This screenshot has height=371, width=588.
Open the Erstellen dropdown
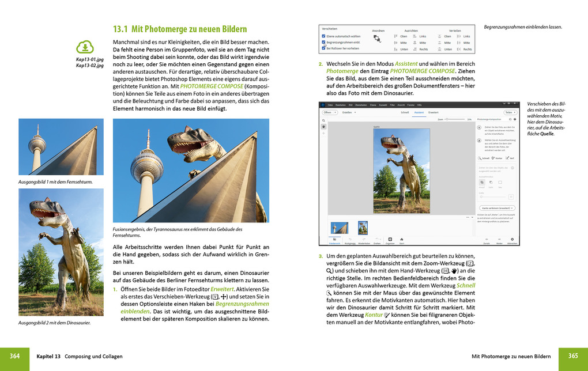349,112
